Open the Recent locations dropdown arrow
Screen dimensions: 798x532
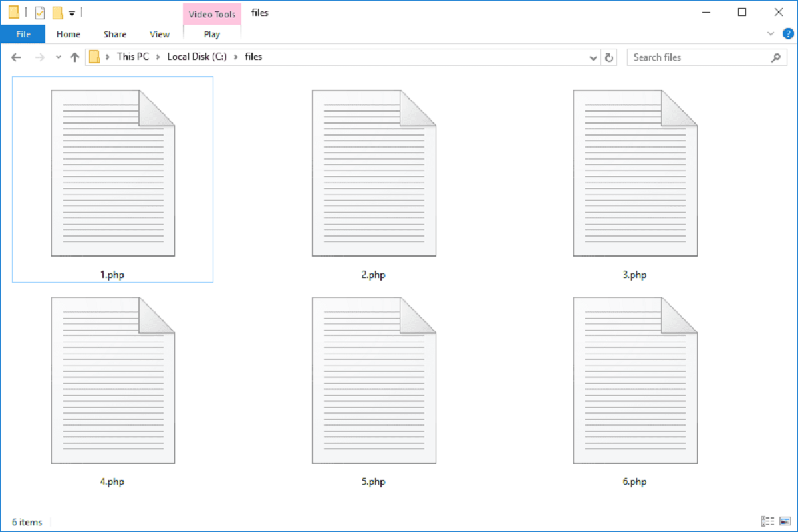pyautogui.click(x=59, y=58)
